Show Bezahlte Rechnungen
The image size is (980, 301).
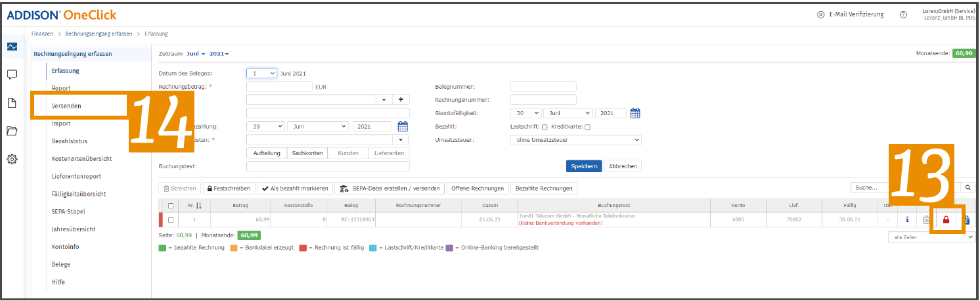coord(543,188)
